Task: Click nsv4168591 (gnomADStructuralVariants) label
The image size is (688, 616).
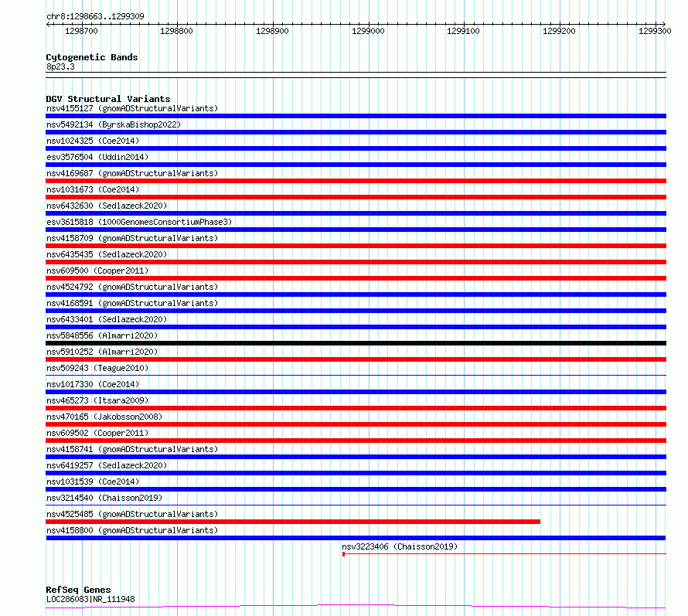Action: pyautogui.click(x=132, y=303)
